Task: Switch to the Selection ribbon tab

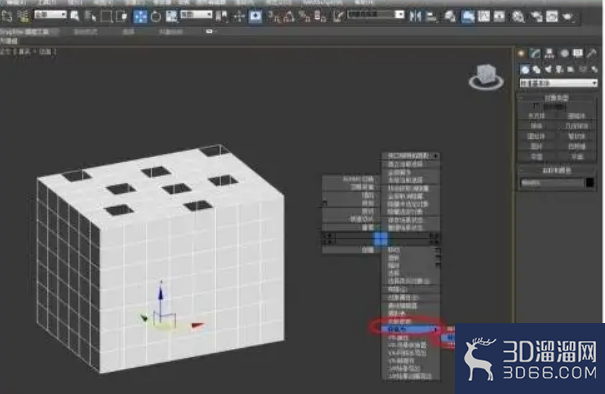Action: click(128, 32)
